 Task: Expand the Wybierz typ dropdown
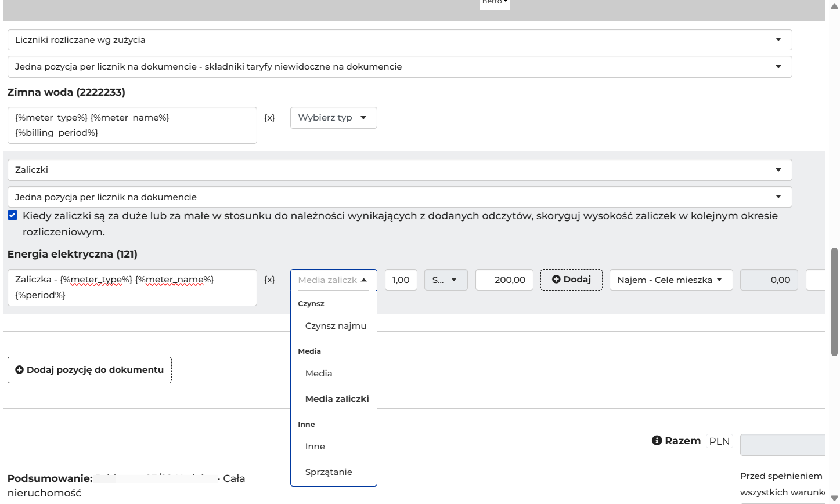click(334, 118)
